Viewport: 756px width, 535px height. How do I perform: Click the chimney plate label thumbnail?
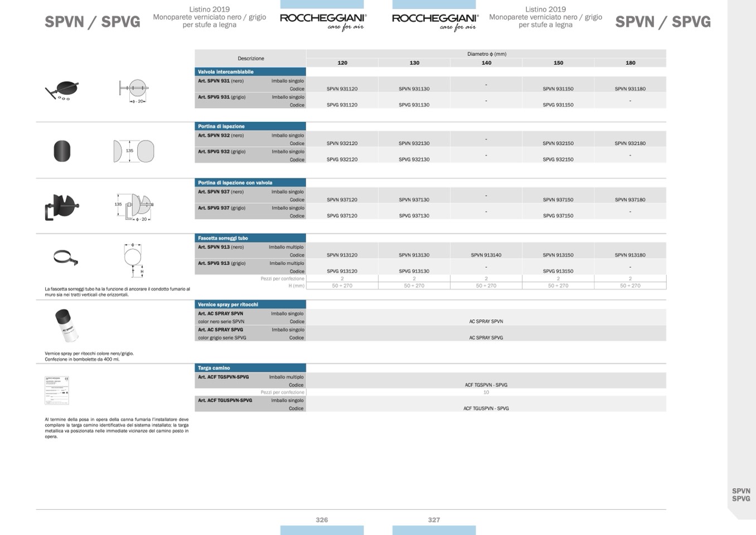[x=57, y=390]
